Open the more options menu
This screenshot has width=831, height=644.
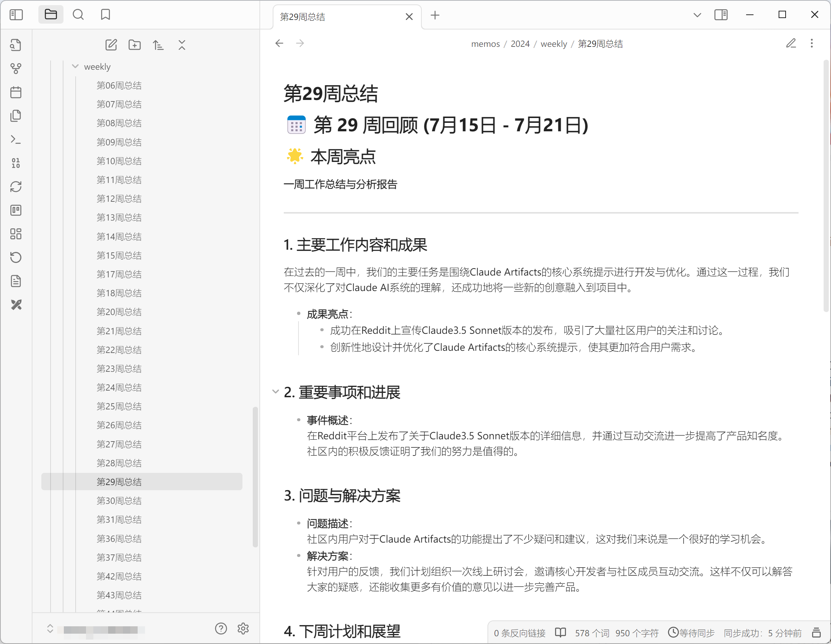point(811,44)
